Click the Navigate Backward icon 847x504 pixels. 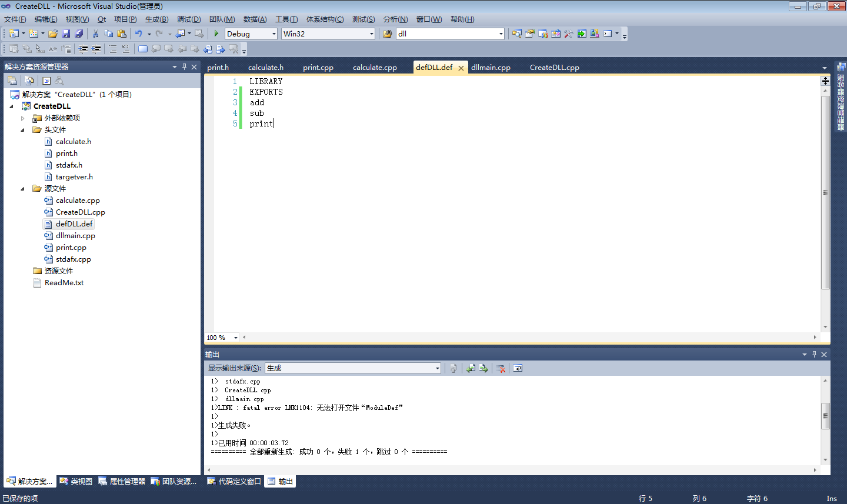(180, 34)
